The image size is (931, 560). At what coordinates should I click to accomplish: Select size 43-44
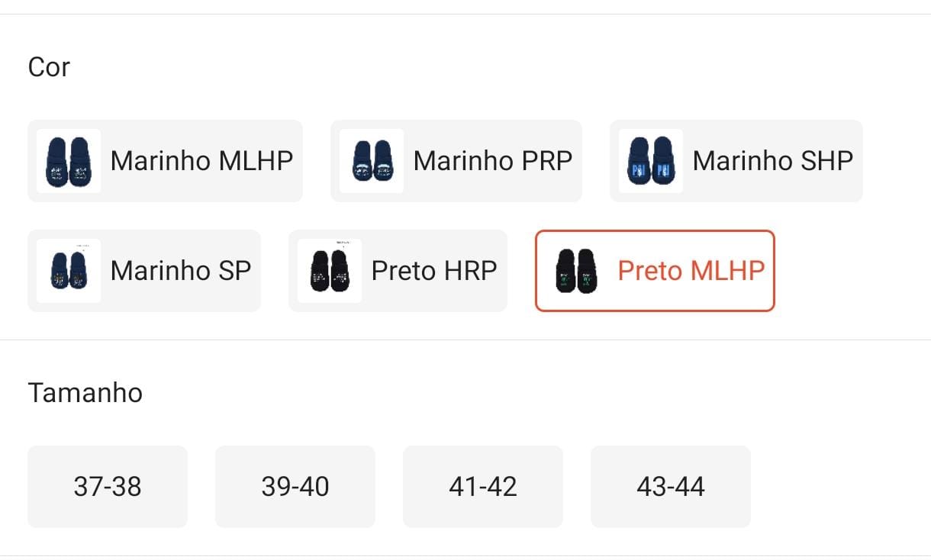pos(671,487)
